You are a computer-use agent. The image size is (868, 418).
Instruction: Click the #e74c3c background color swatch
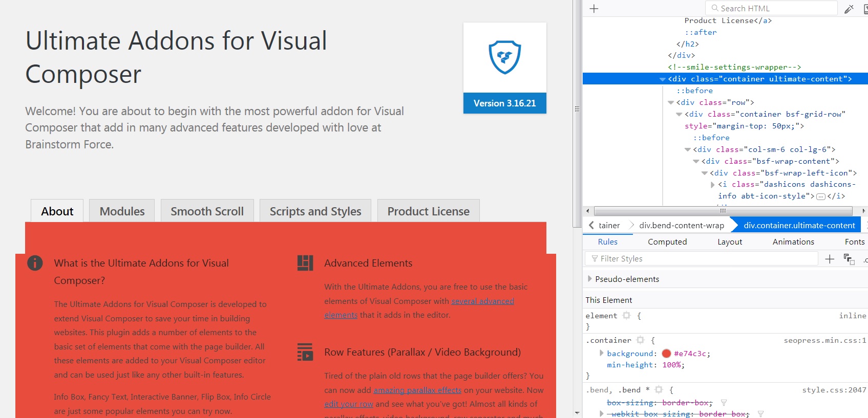666,353
